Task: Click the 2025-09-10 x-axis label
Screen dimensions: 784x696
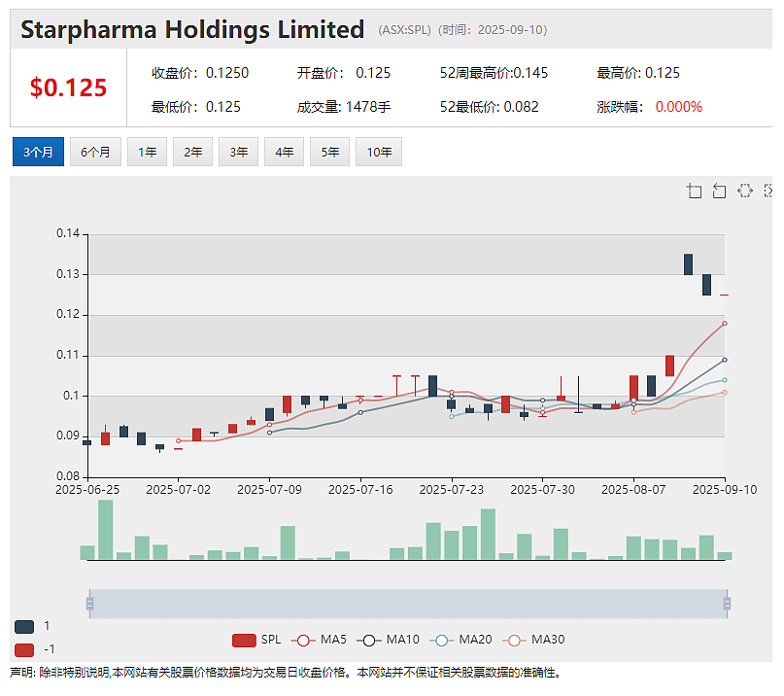Action: point(725,490)
